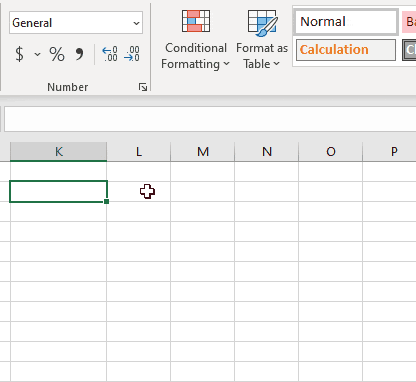Screen dimensions: 416x382
Task: Select column O header
Action: [331, 152]
